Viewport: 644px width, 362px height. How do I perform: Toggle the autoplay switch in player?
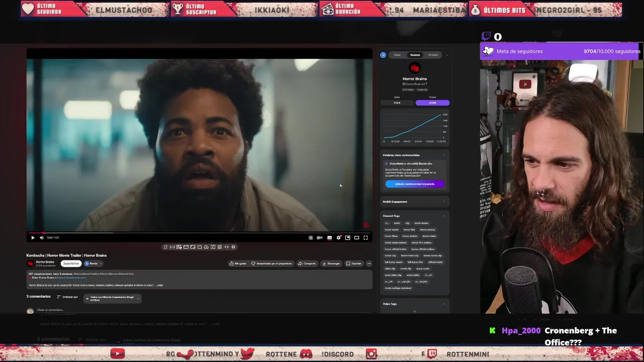319,238
